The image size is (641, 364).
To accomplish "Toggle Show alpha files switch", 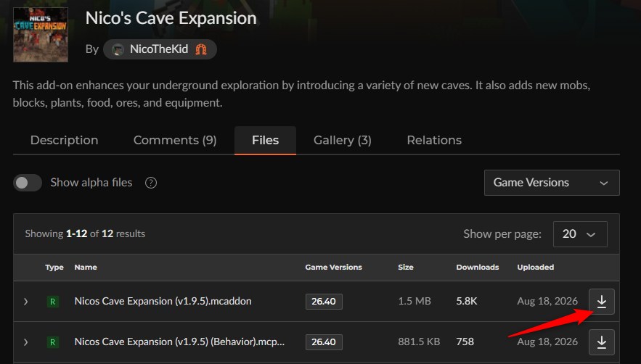I will click(28, 183).
